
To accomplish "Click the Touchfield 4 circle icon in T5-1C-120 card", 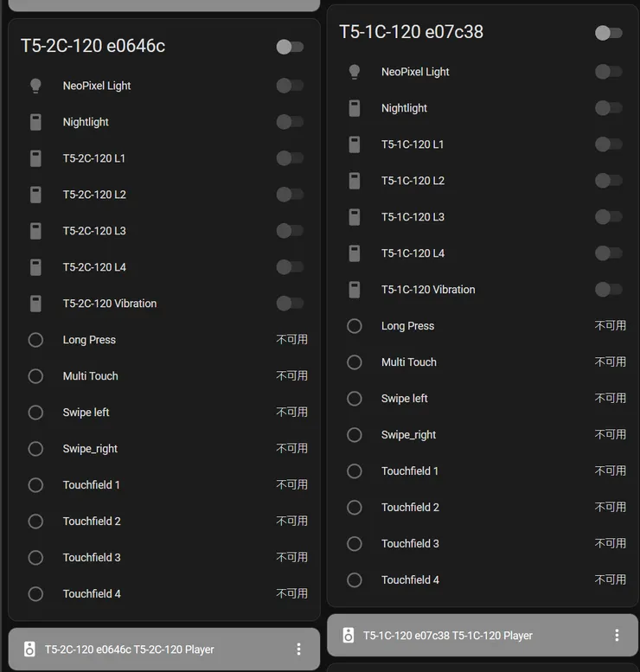I will (x=354, y=580).
